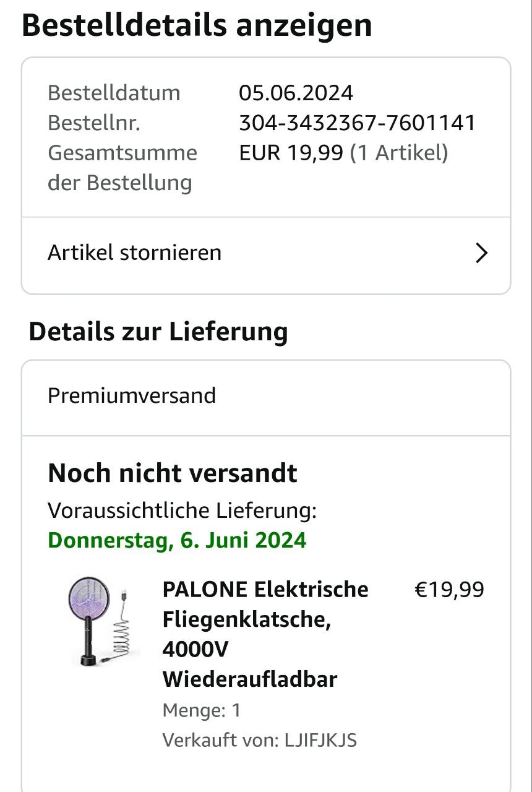Click the Bestelldetails anzeigen page title
532x792 pixels.
[197, 25]
